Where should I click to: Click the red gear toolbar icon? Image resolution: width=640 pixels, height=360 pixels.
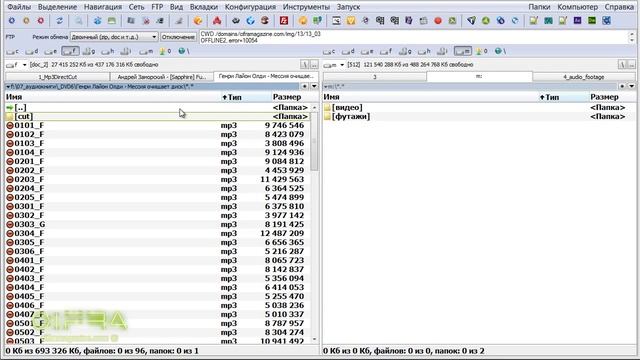click(x=41, y=20)
